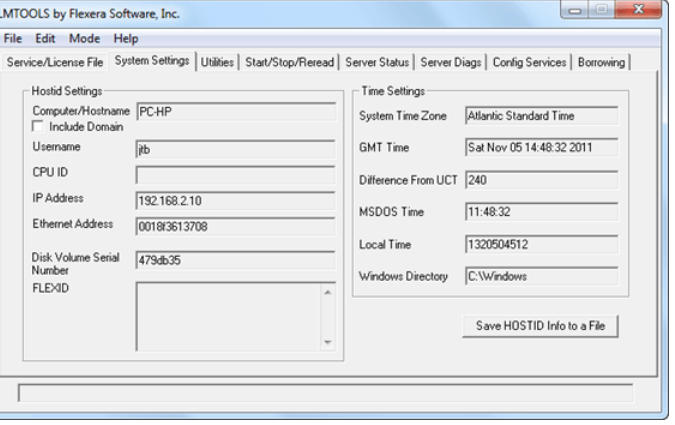The image size is (675, 425).
Task: Click the Ethernet Address field
Action: tap(234, 225)
